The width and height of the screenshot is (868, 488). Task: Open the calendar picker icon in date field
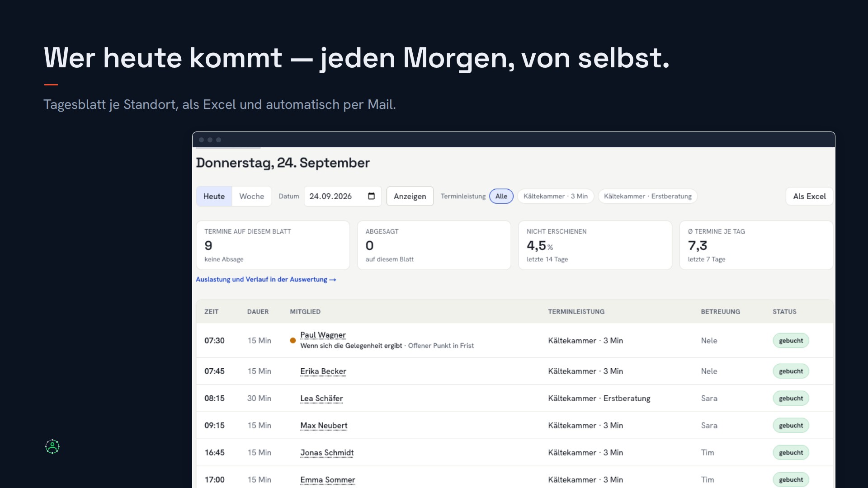coord(372,196)
